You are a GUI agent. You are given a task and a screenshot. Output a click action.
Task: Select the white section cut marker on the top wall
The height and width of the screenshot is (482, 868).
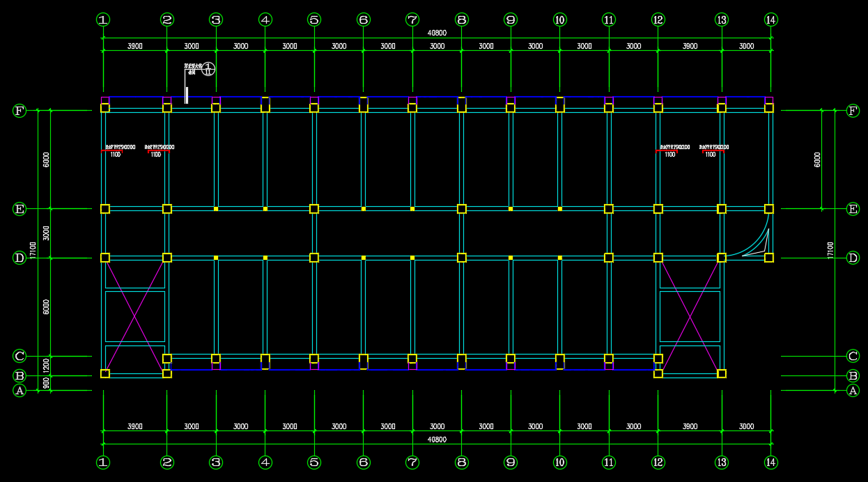coord(186,95)
